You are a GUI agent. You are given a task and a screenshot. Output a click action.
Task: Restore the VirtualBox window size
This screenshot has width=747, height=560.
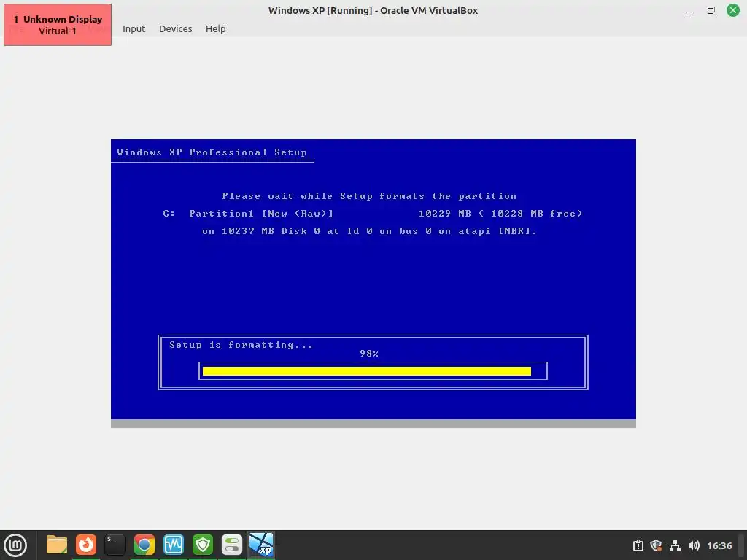click(711, 10)
